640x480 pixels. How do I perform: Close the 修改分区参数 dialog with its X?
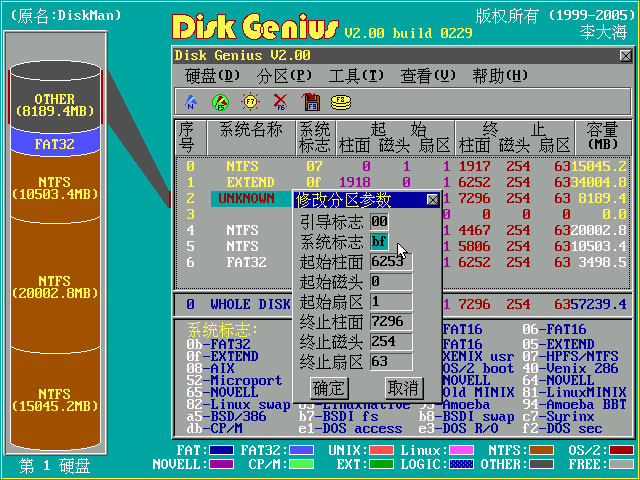pyautogui.click(x=432, y=200)
